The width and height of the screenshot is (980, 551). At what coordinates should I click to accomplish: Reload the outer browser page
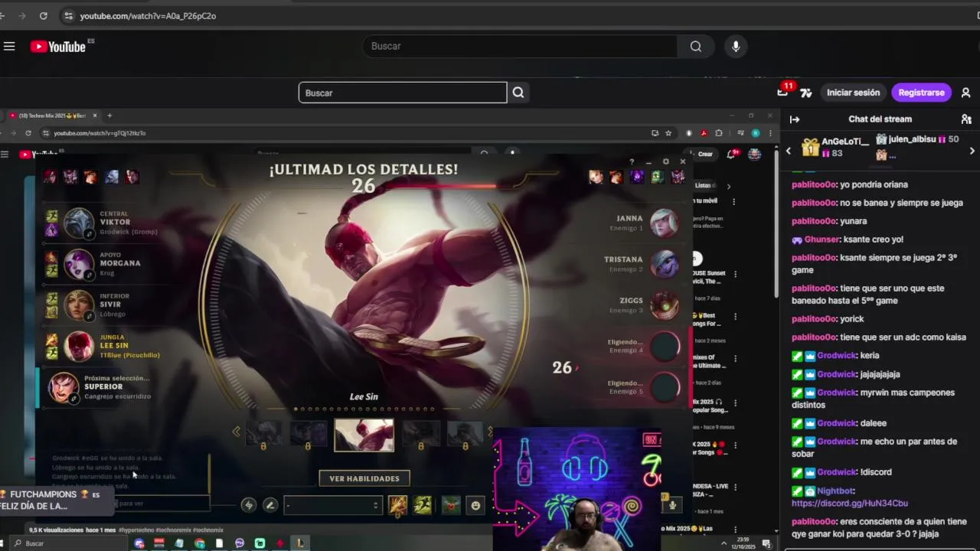[43, 15]
